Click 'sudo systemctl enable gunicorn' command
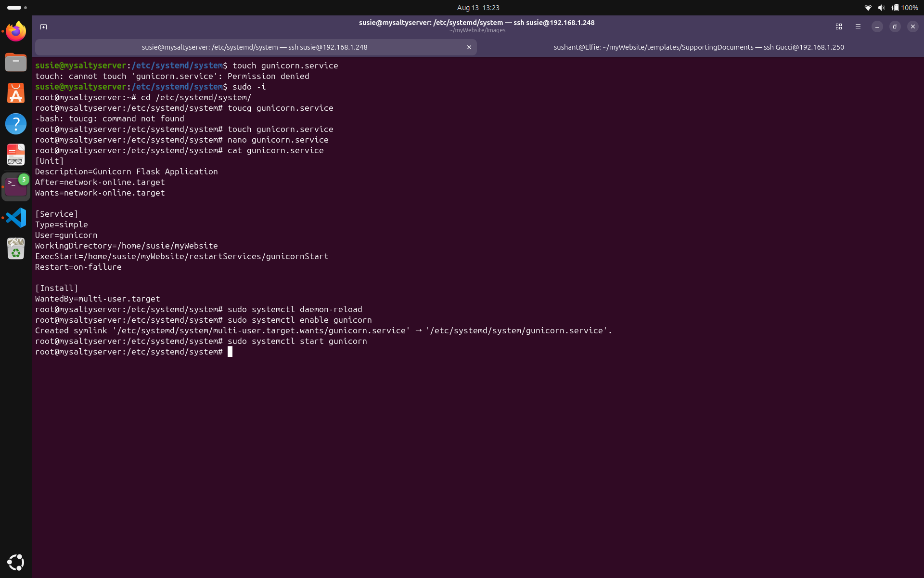The width and height of the screenshot is (924, 578). click(300, 320)
